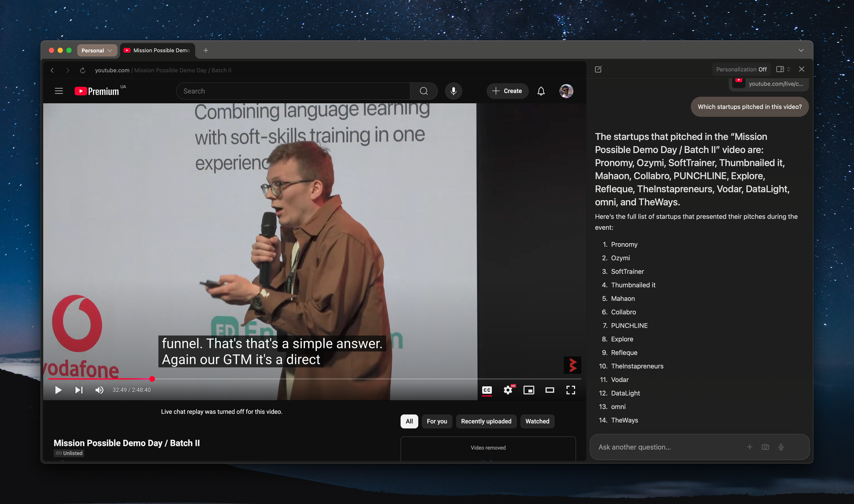This screenshot has width=854, height=504.
Task: Open YouTube notifications bell
Action: (541, 91)
